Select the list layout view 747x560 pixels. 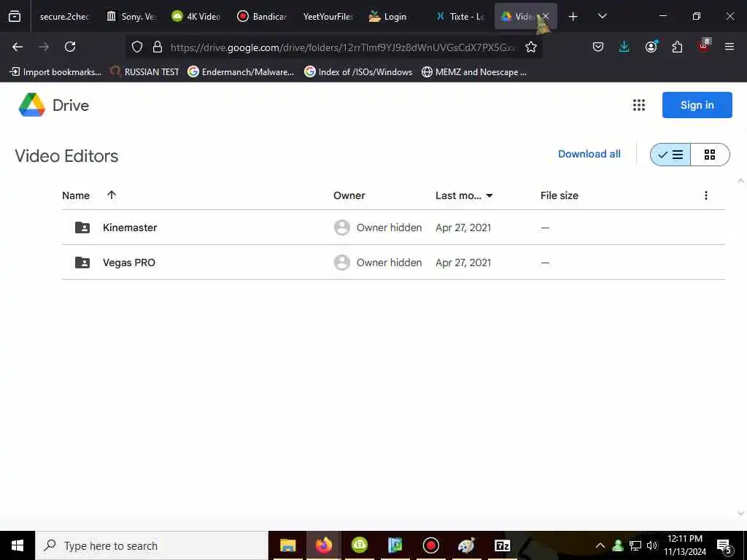click(670, 155)
